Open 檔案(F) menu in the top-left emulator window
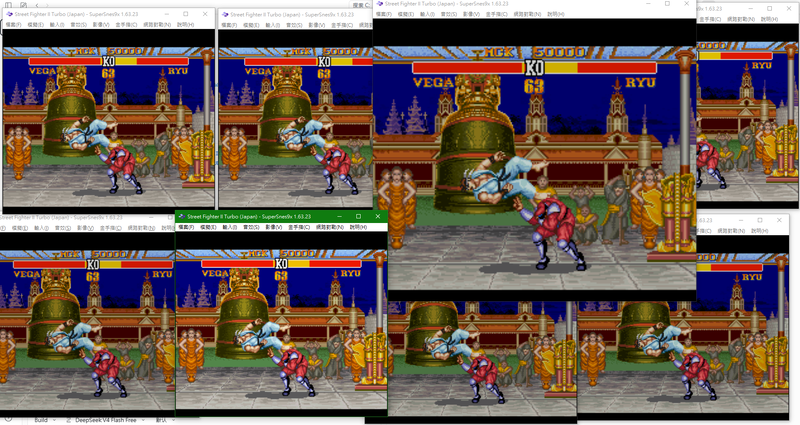The image size is (800, 425). (13, 24)
